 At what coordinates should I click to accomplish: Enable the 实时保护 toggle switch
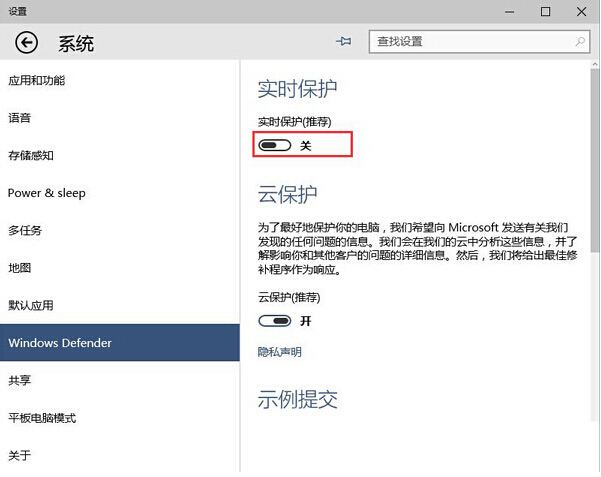pos(274,146)
